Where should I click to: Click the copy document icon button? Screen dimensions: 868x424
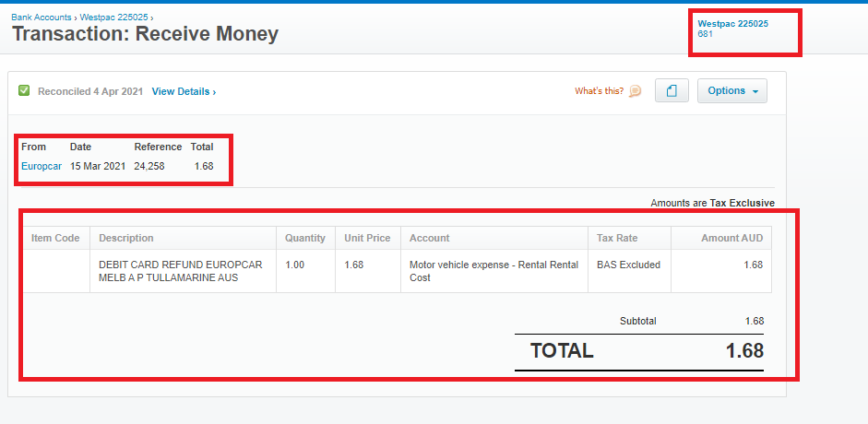tap(672, 90)
